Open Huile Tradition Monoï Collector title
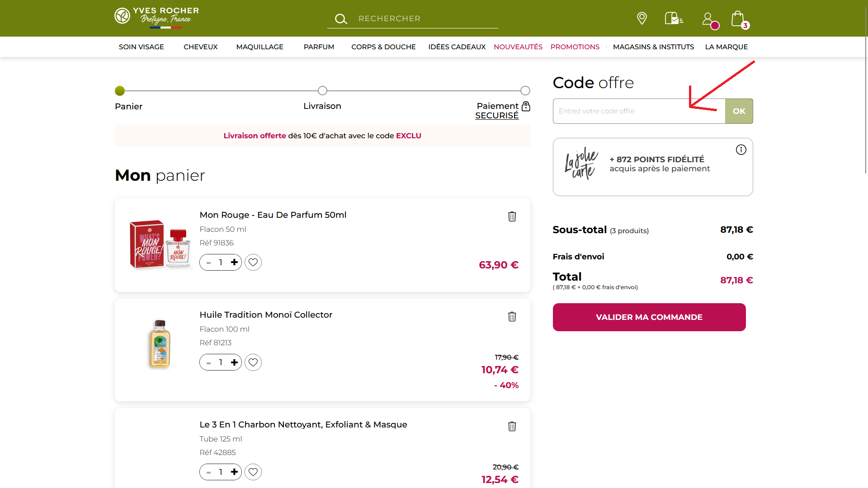The image size is (868, 488). coord(266,315)
